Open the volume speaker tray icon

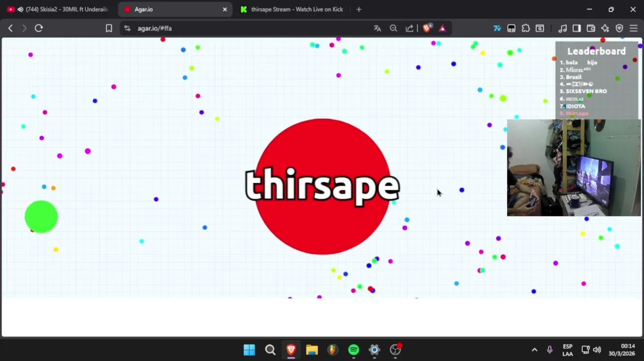pos(597,350)
